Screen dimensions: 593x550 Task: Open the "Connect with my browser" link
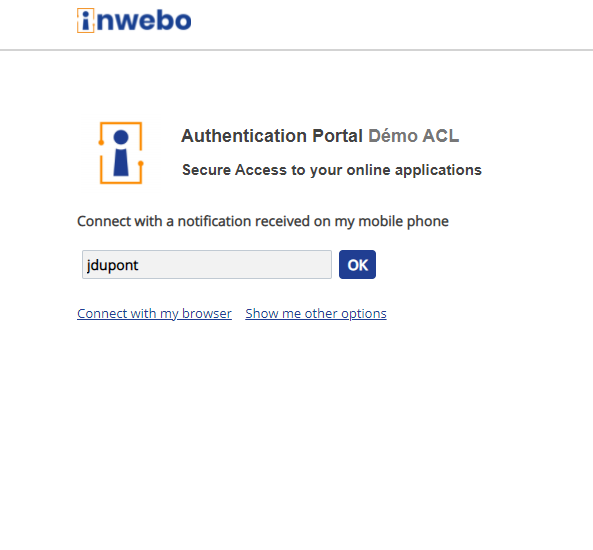pos(154,314)
